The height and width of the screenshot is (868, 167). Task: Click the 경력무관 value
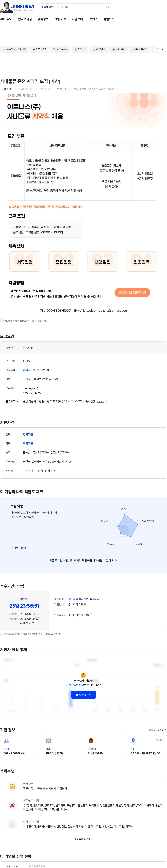28,434
